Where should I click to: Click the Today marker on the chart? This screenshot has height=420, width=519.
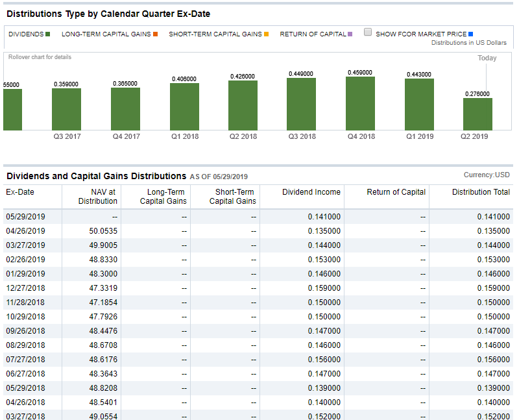click(x=487, y=58)
